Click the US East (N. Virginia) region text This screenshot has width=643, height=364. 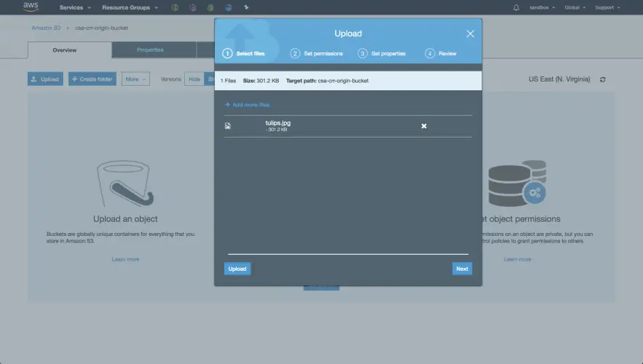[559, 79]
